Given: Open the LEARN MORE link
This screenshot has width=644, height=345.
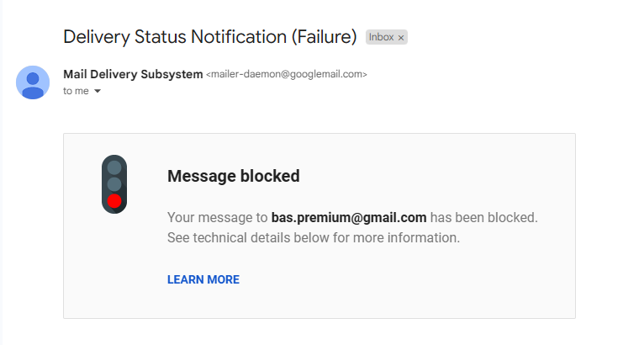Looking at the screenshot, I should (203, 279).
